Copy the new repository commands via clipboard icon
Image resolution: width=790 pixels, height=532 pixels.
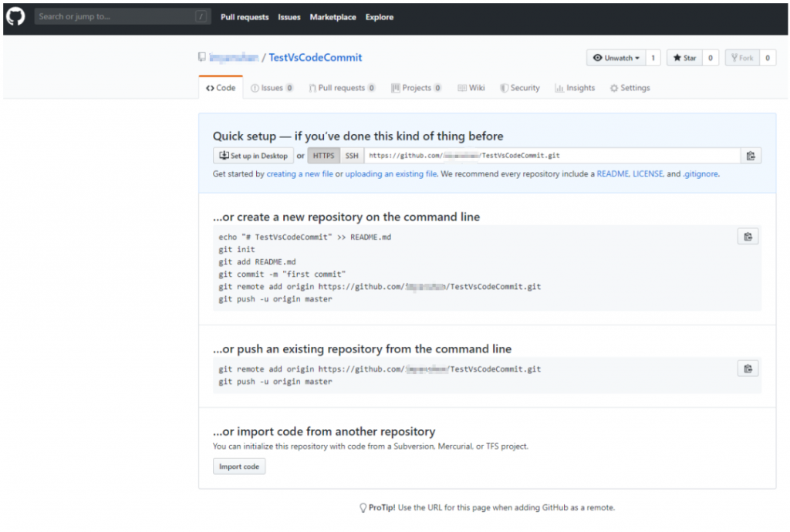(747, 237)
